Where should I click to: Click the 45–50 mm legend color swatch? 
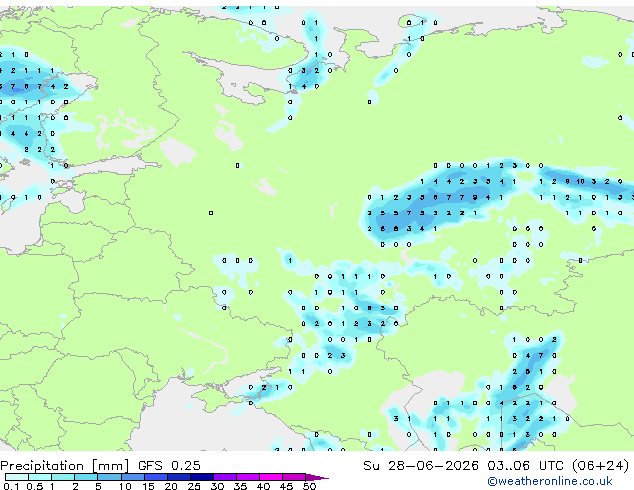click(x=294, y=477)
